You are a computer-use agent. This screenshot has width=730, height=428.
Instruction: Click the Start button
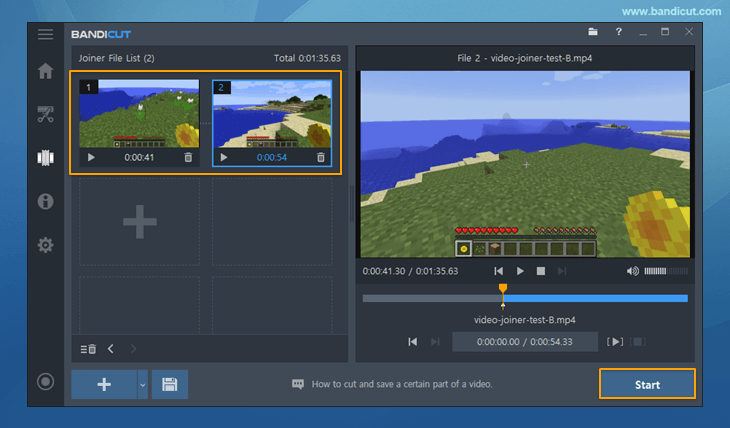(647, 384)
